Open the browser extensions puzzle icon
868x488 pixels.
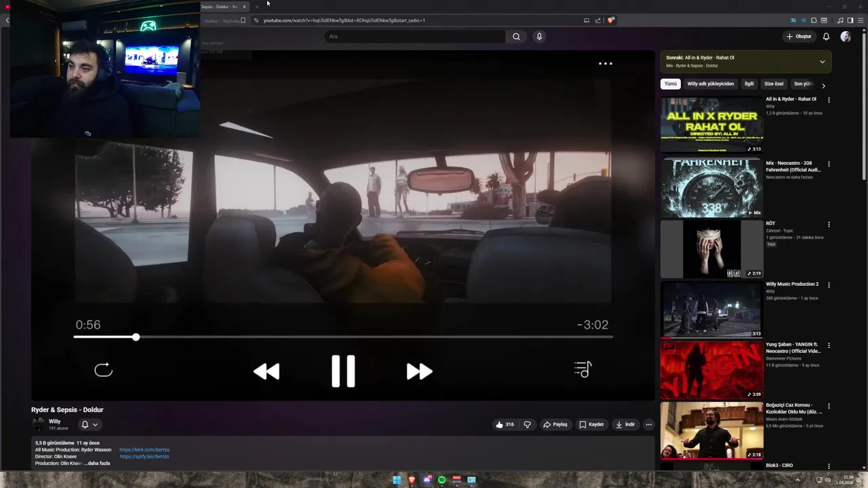click(x=814, y=20)
